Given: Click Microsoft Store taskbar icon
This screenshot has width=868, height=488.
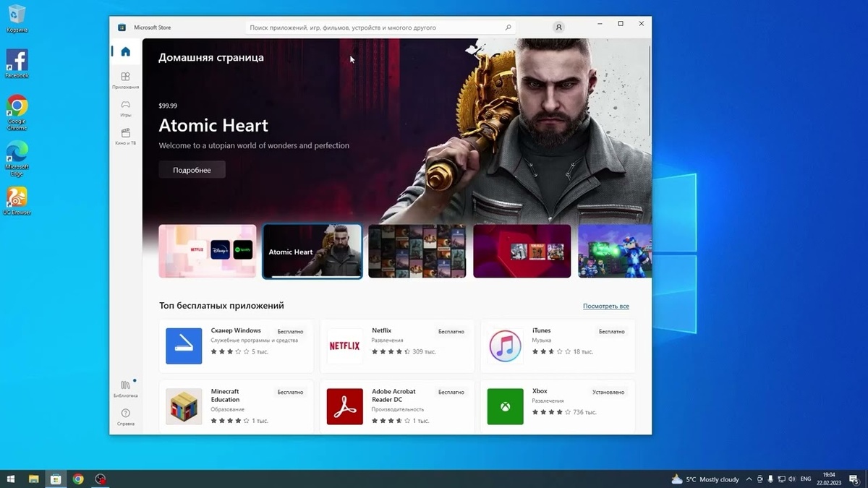Looking at the screenshot, I should [56, 479].
